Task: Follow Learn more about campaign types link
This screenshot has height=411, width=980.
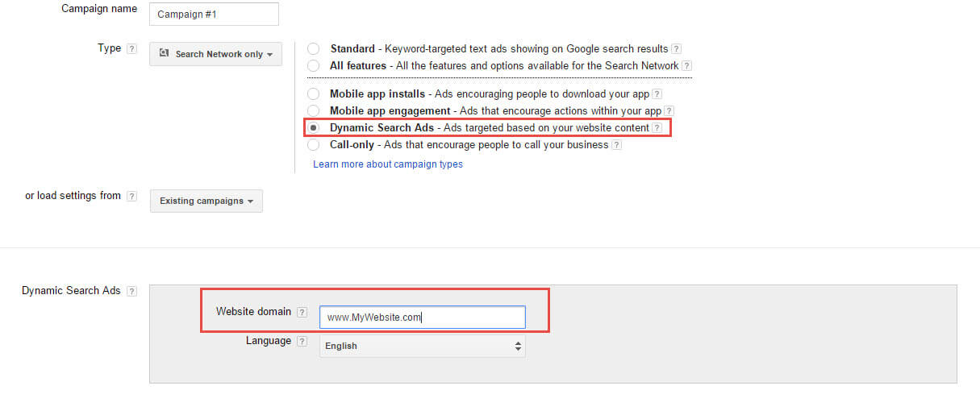Action: 388,164
